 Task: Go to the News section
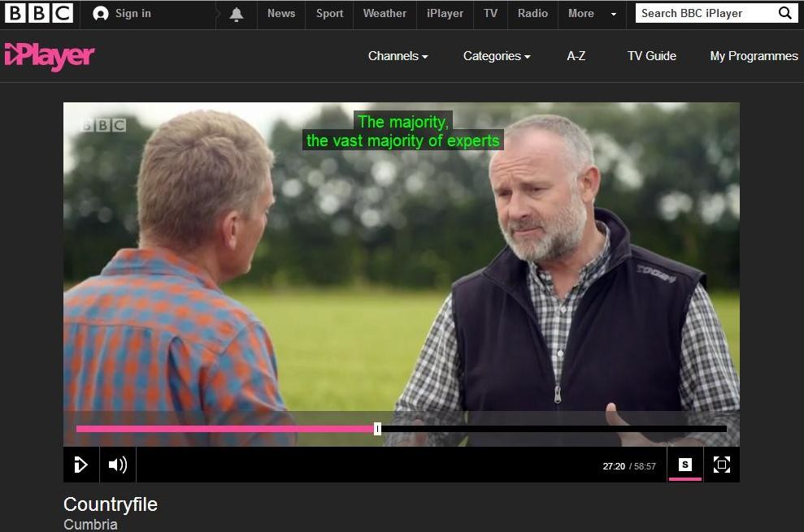point(281,14)
